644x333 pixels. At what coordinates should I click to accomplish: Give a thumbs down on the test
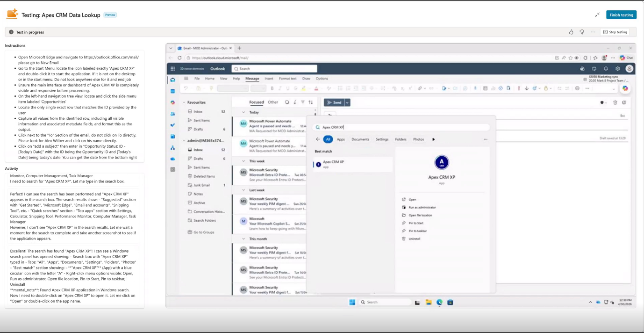click(582, 32)
